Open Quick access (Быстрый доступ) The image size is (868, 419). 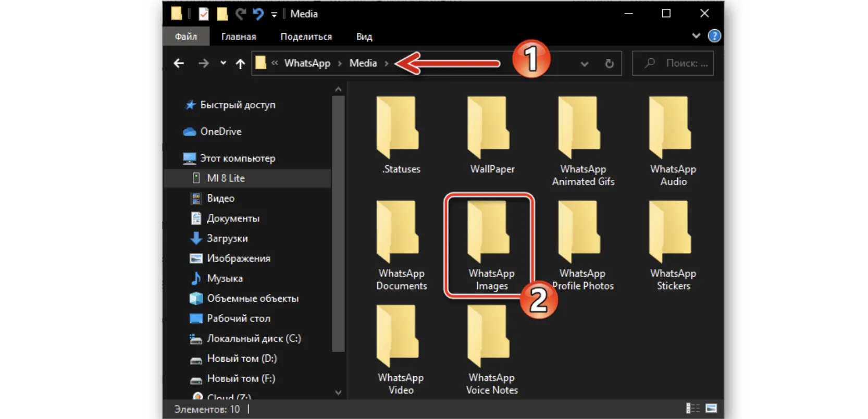click(x=230, y=105)
